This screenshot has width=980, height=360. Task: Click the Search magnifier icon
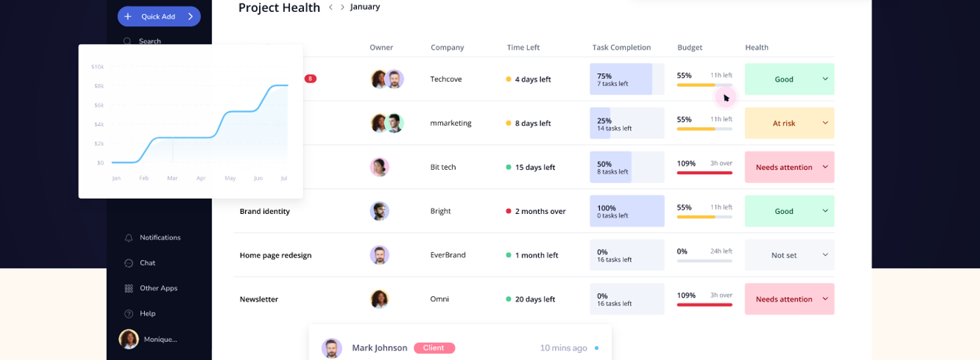click(x=127, y=41)
